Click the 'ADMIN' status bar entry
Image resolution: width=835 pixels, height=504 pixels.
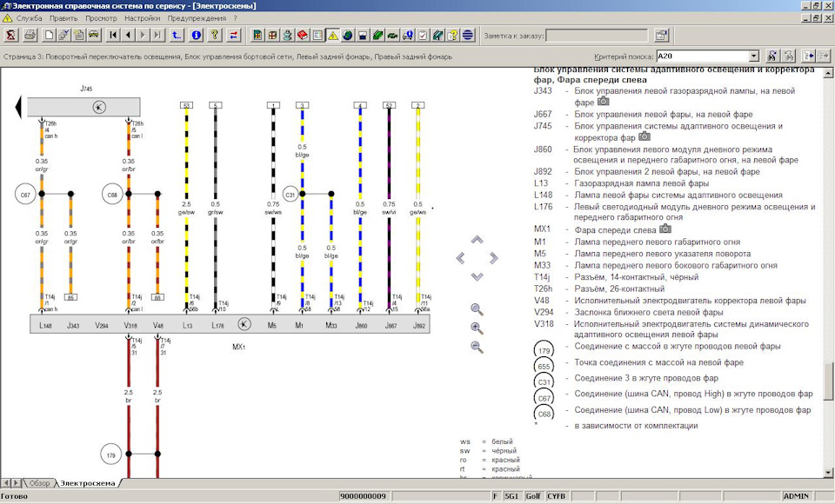click(x=796, y=496)
